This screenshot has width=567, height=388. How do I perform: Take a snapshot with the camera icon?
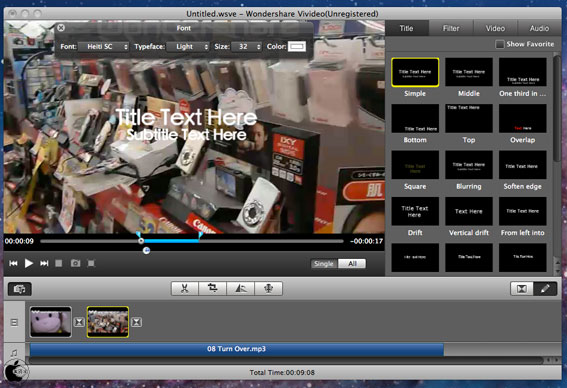pyautogui.click(x=75, y=263)
